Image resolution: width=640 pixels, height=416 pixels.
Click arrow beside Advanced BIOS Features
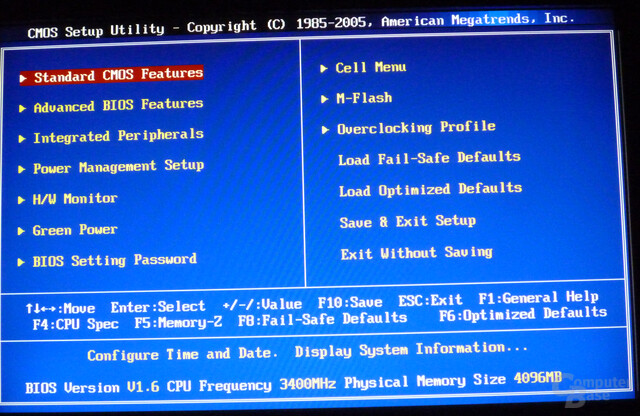(22, 109)
